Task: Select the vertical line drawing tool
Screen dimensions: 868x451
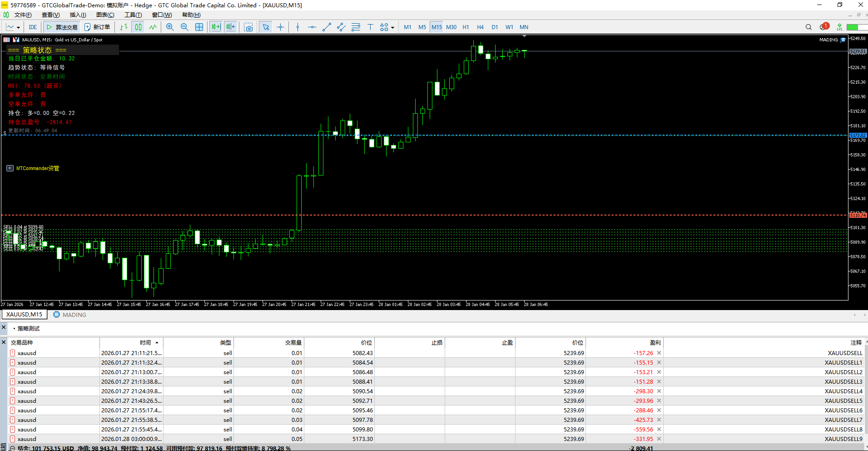Action: tap(298, 27)
